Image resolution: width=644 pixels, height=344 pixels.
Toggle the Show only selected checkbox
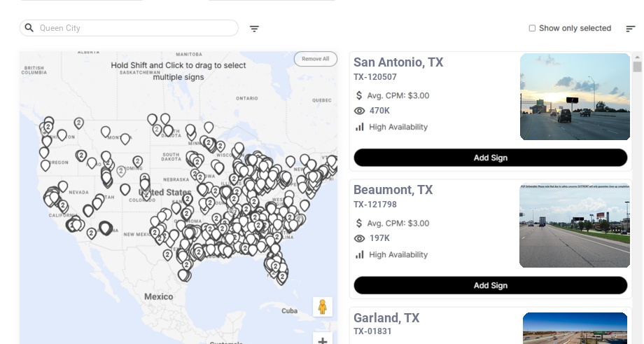[x=532, y=29]
